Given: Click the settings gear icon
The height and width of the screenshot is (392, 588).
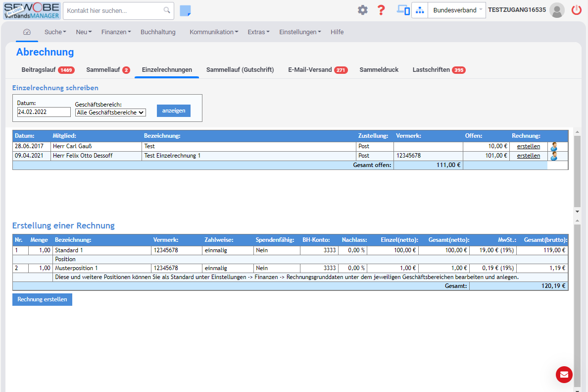Looking at the screenshot, I should (x=363, y=10).
